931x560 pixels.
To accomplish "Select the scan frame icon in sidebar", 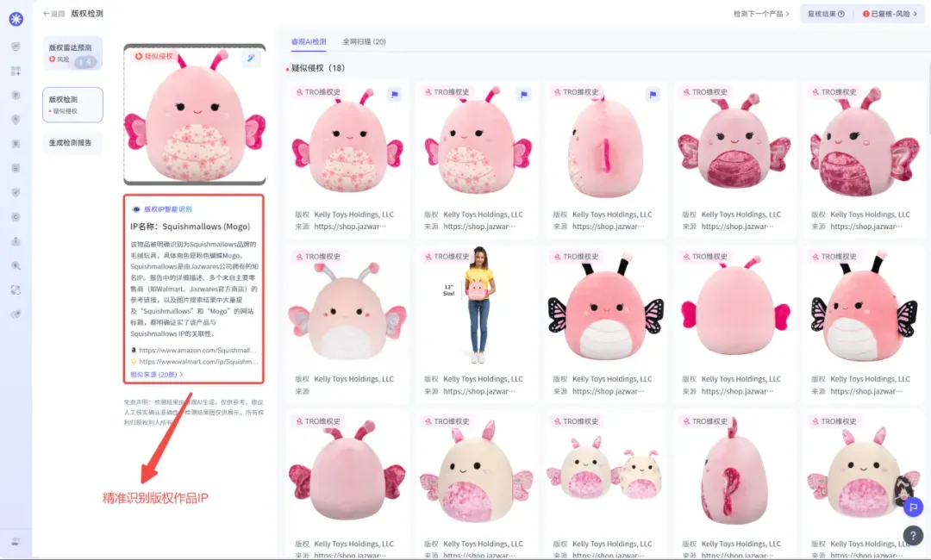I will [16, 290].
